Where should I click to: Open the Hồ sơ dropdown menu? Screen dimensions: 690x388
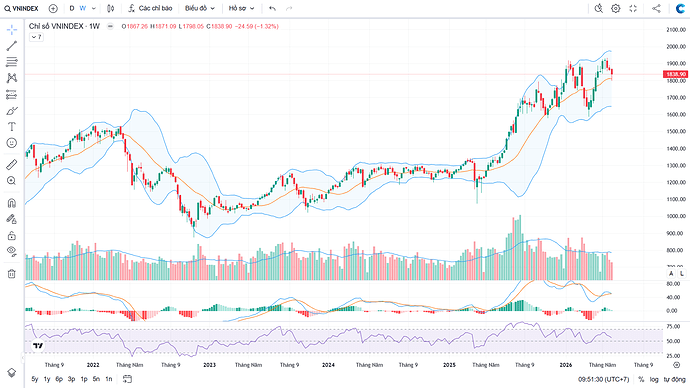pyautogui.click(x=242, y=8)
